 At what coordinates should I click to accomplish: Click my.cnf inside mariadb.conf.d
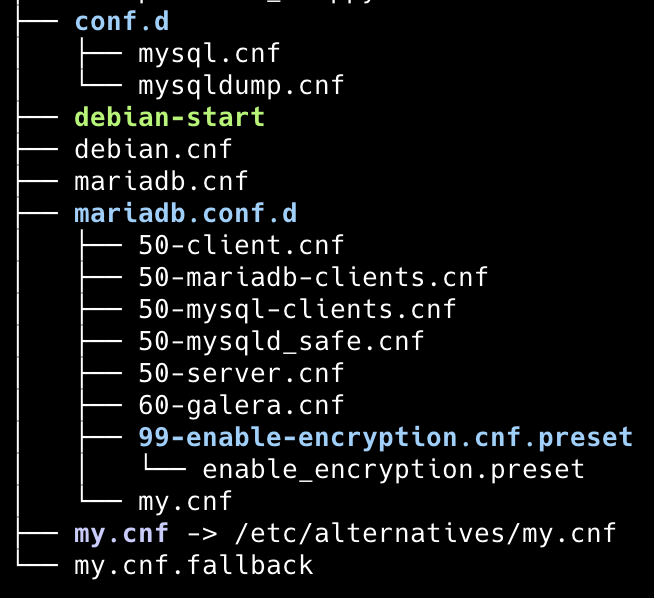pyautogui.click(x=185, y=502)
